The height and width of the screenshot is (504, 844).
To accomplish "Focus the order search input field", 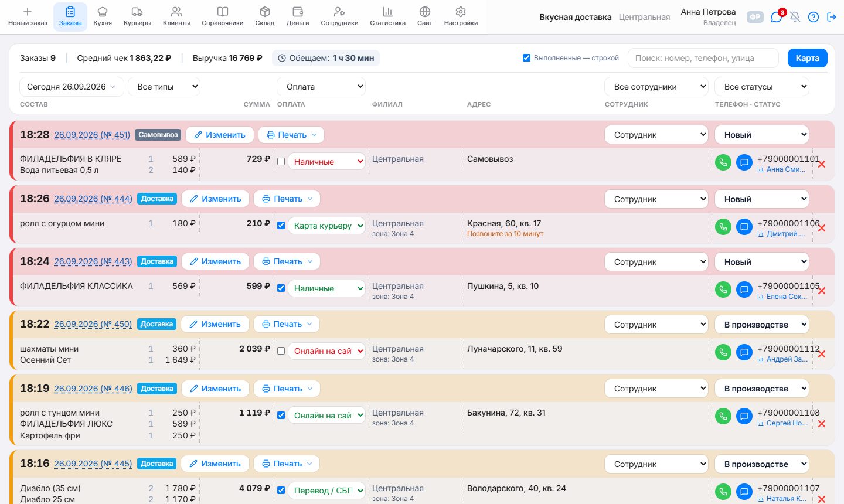I will 703,58.
